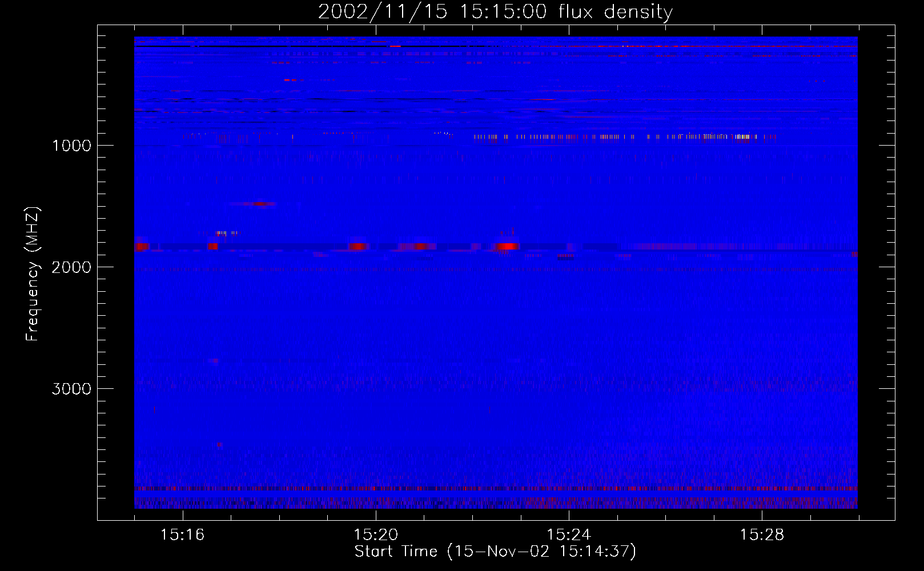Select the 'Start Time (15-Nov-02 15:14:37)' axis label

(495, 552)
